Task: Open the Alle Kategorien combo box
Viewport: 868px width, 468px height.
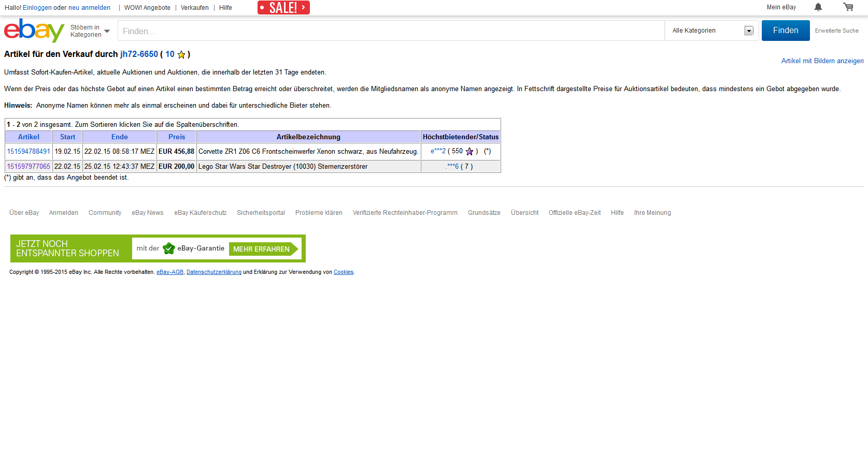Action: pyautogui.click(x=712, y=31)
